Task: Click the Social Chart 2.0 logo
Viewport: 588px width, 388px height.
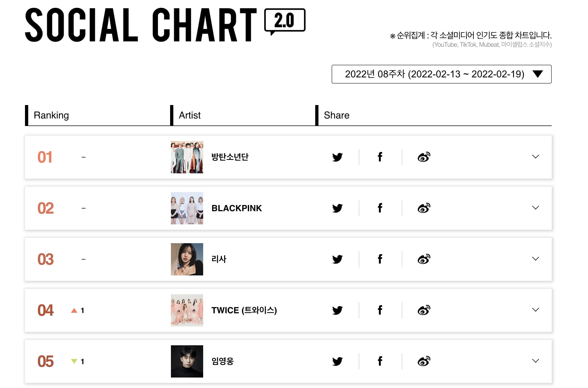Action: click(x=165, y=25)
